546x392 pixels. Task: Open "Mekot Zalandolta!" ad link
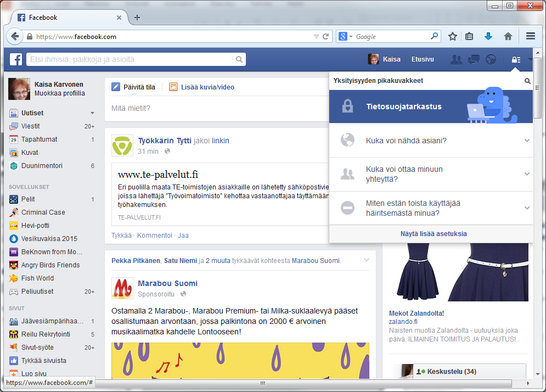click(x=416, y=313)
